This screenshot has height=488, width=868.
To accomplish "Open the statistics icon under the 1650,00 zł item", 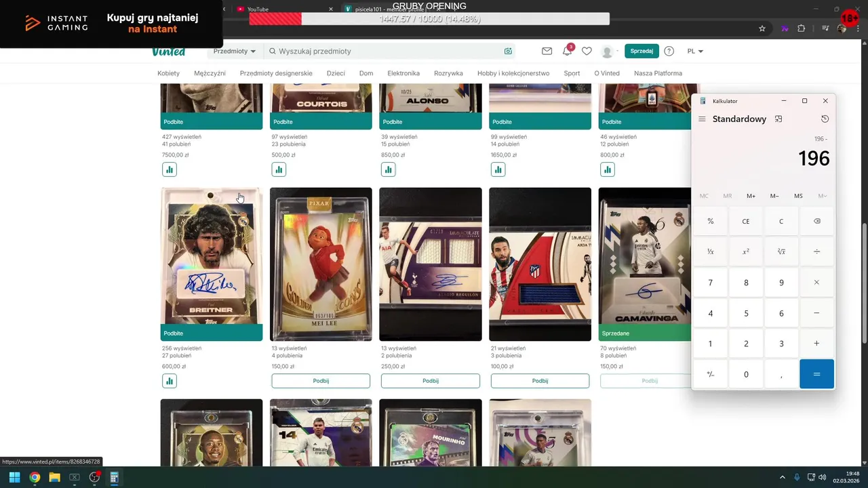I will (x=498, y=169).
